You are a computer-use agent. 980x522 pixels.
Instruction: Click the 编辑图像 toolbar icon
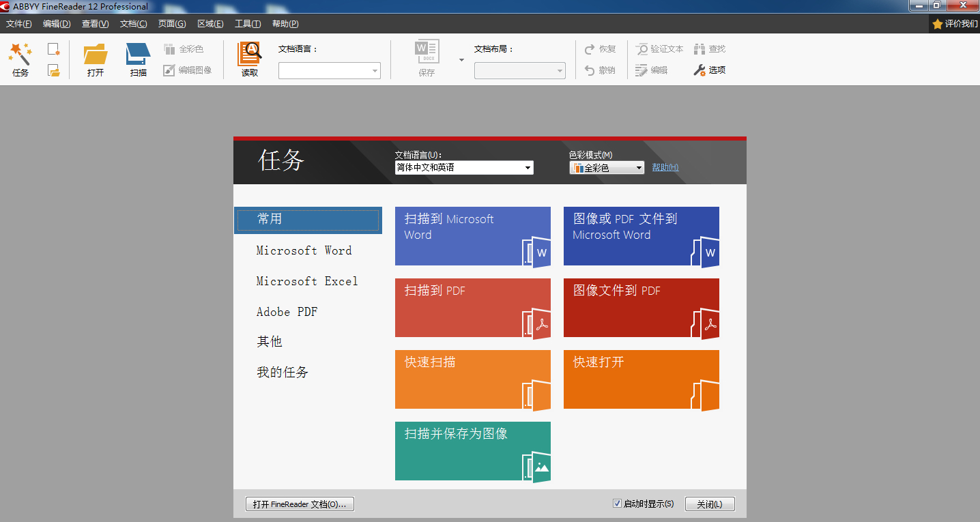(169, 70)
